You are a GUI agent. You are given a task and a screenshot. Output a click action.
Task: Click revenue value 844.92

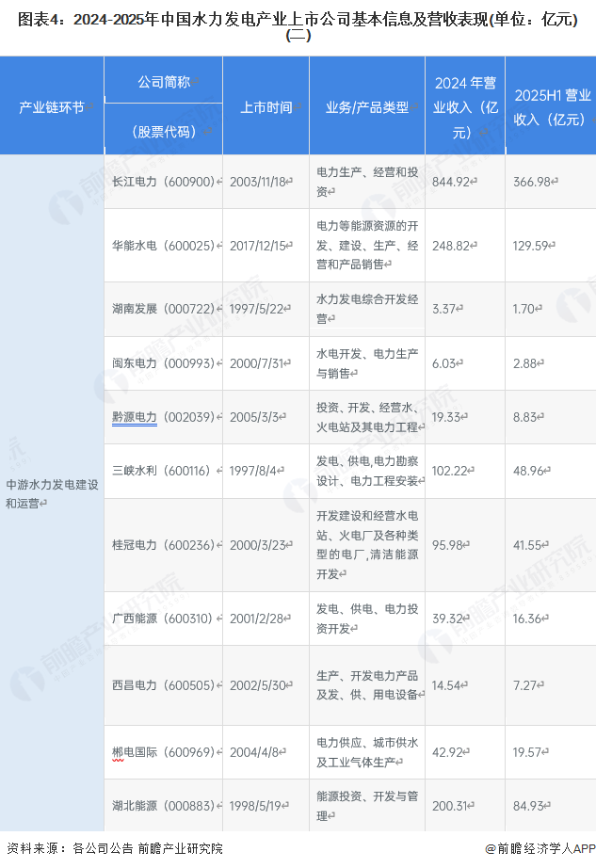(452, 182)
